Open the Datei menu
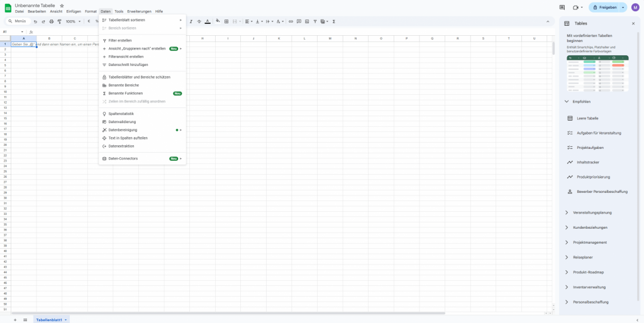This screenshot has height=323, width=644. click(19, 11)
